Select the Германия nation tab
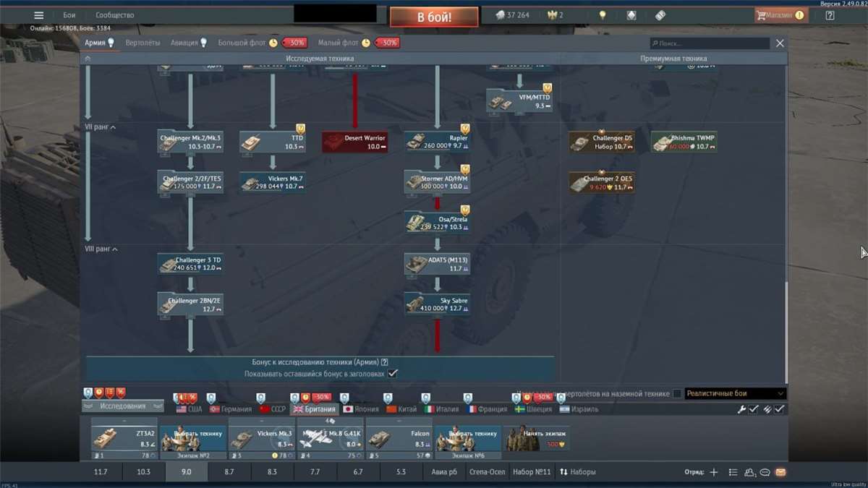 [232, 408]
